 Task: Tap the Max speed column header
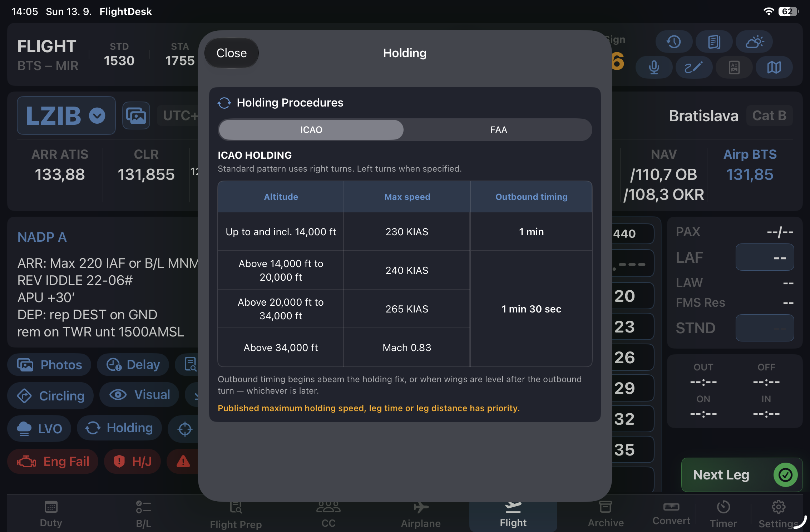(x=407, y=197)
